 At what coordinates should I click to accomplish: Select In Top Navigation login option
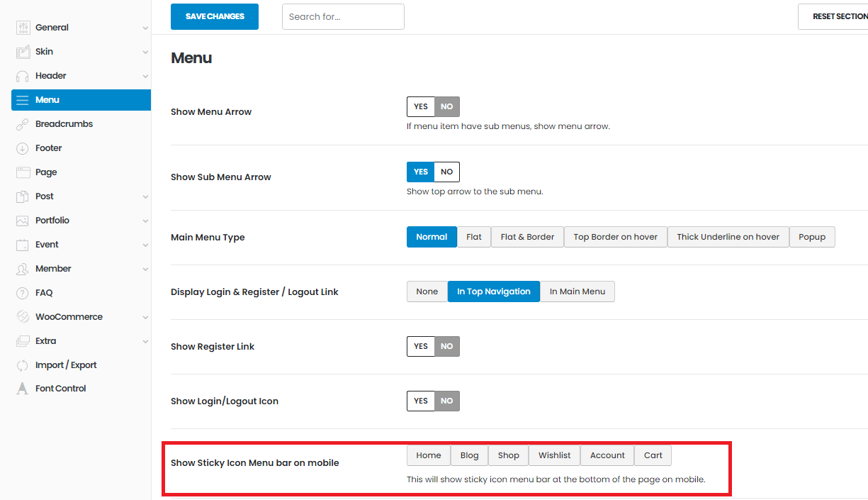(x=494, y=291)
